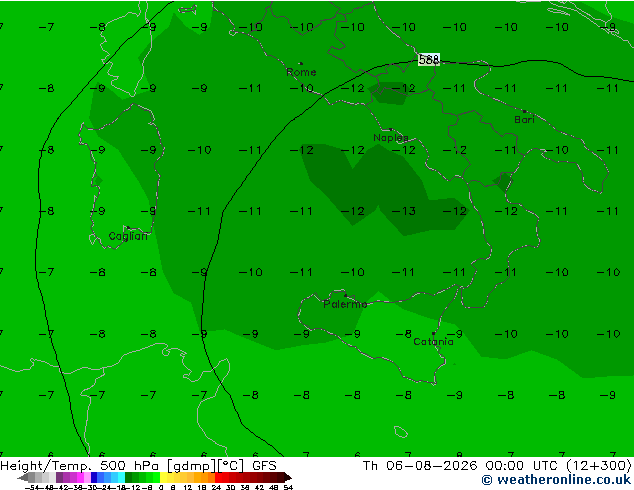Click the Catania location dot on map
Viewport: 634px width, 490px height.
click(433, 334)
